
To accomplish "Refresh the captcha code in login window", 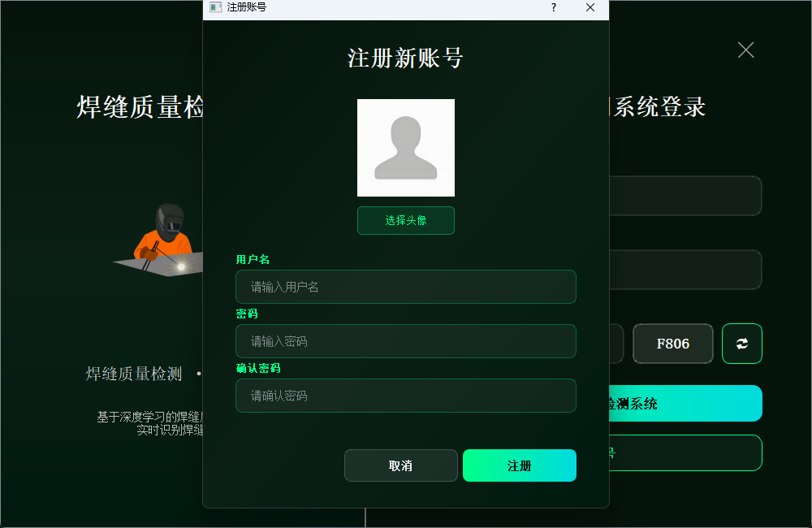I will [x=741, y=344].
